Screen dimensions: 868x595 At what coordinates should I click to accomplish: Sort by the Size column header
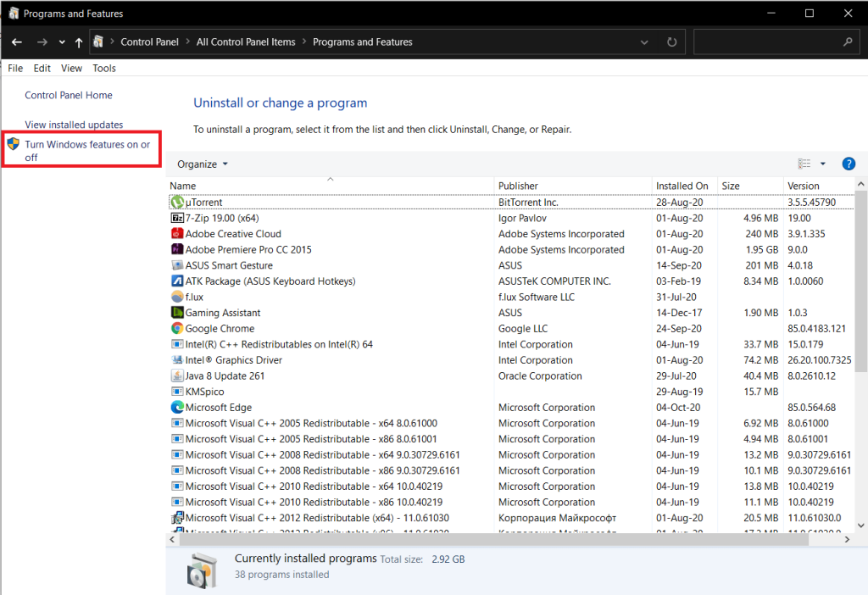click(x=751, y=186)
